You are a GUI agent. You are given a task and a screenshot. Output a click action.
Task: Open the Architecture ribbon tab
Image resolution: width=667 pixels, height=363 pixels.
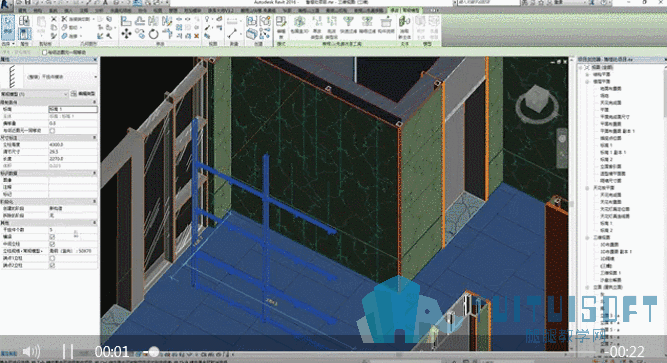point(22,10)
